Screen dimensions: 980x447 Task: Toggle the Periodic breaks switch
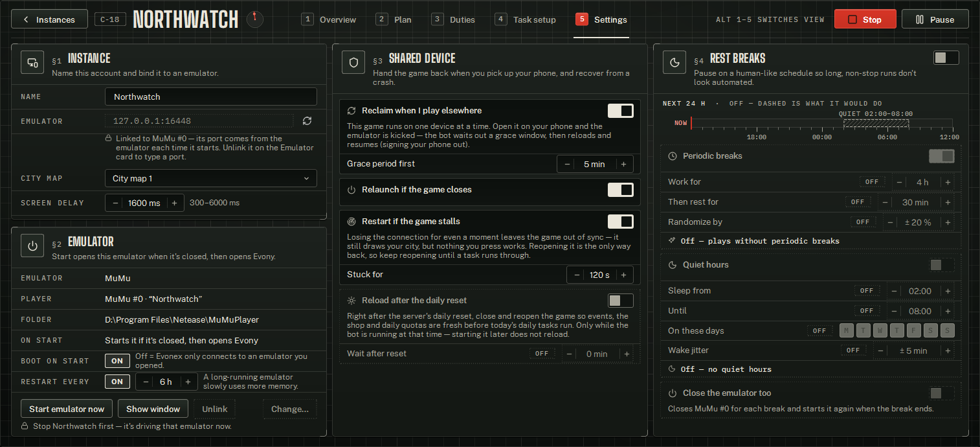click(941, 156)
